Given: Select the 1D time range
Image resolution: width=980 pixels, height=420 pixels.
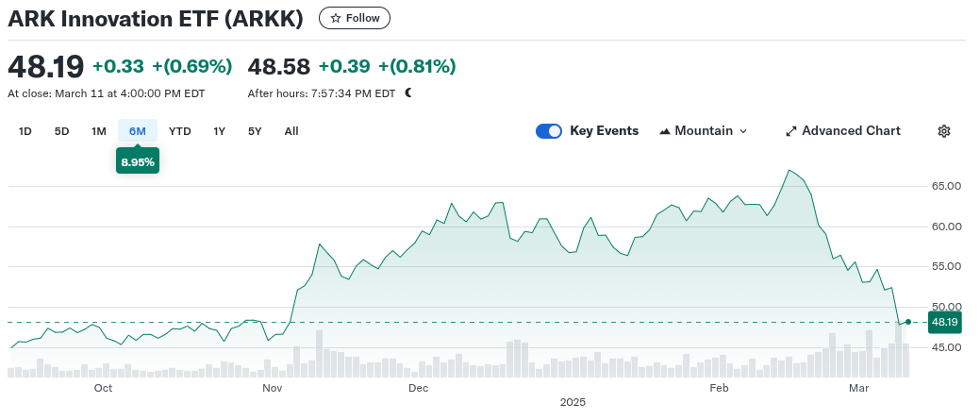Looking at the screenshot, I should click(x=25, y=131).
